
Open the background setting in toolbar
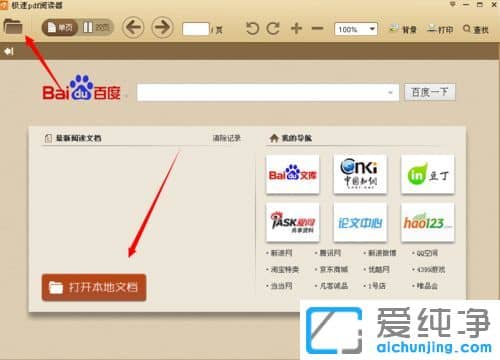point(403,29)
